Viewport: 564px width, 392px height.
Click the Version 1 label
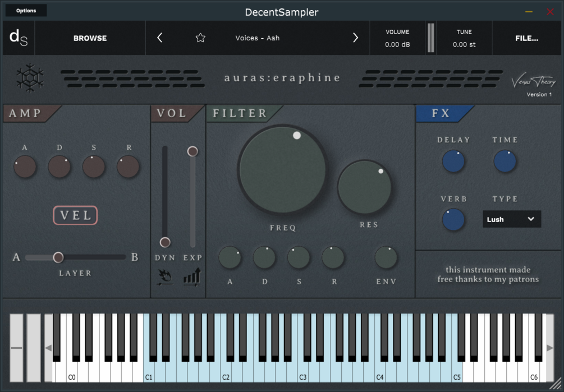tap(539, 95)
